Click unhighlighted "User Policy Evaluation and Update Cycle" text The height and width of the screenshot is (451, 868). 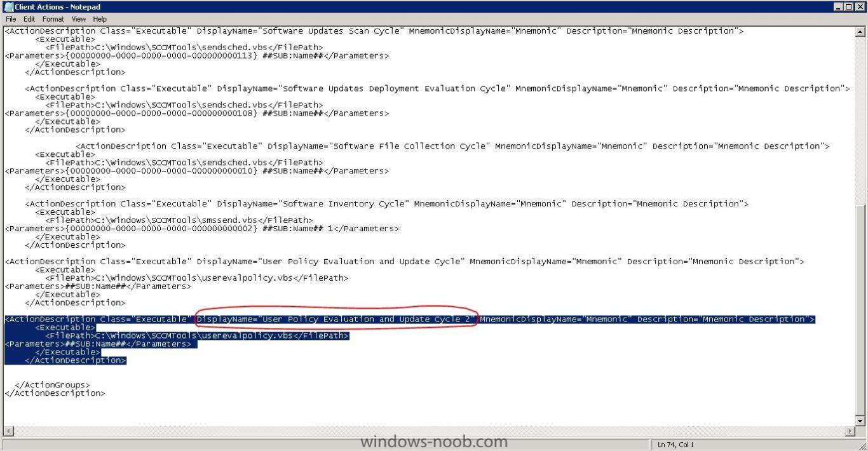361,262
